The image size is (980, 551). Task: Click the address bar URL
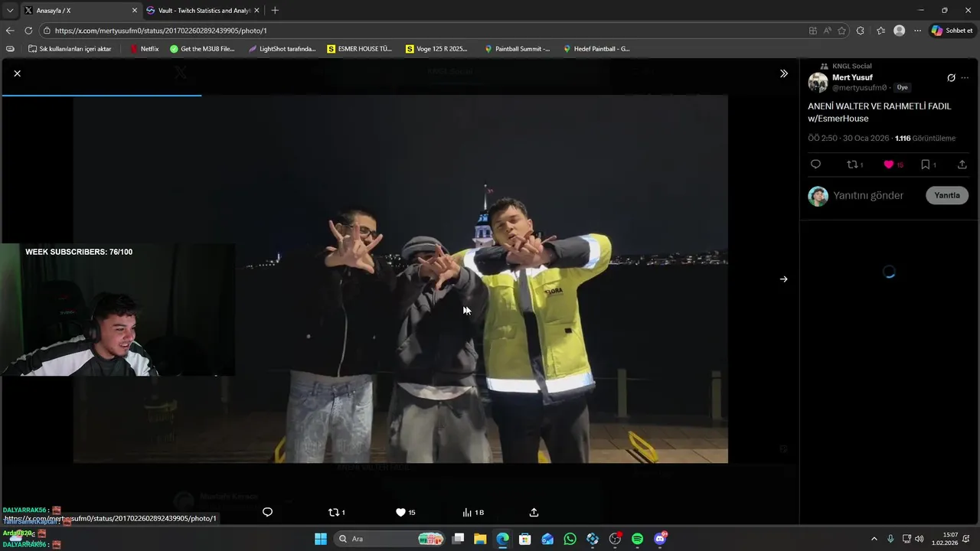(x=161, y=31)
